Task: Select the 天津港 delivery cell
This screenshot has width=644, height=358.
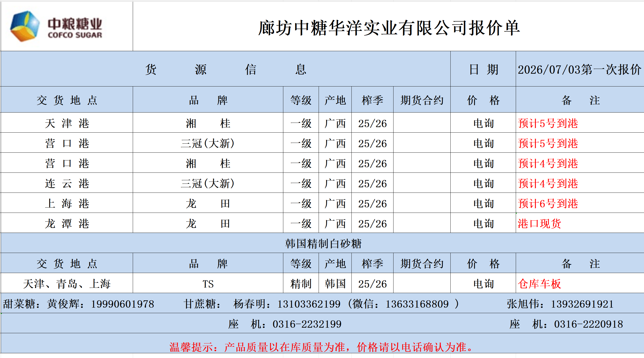Action: 67,123
